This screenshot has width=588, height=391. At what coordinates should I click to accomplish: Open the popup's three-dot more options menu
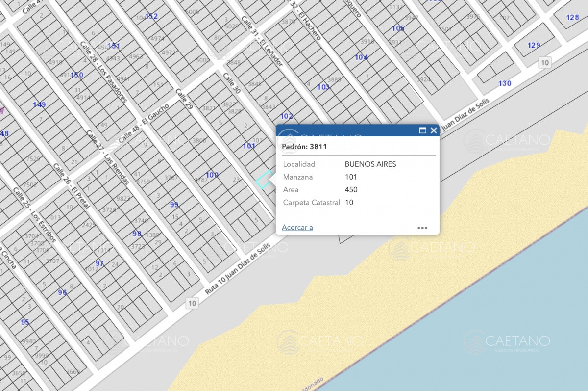[x=422, y=228]
